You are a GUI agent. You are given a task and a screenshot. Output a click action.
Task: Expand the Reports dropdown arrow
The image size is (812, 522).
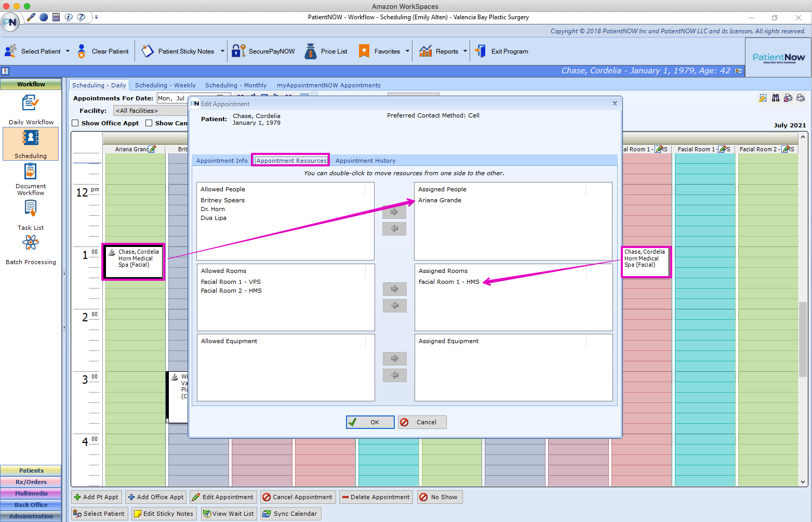click(x=465, y=51)
